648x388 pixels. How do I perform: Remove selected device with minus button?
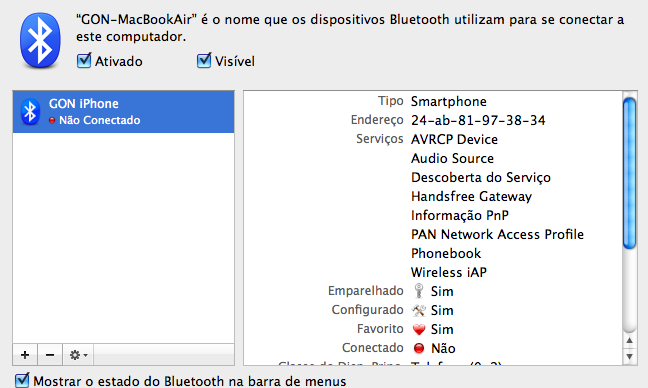pyautogui.click(x=50, y=355)
